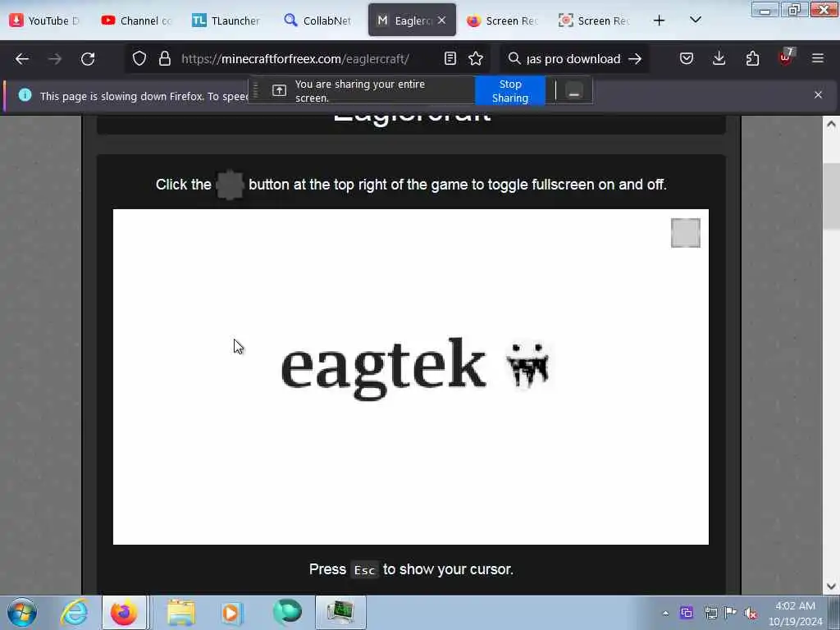Image resolution: width=840 pixels, height=630 pixels.
Task: Dismiss the slowing down Firefox notification
Action: click(x=818, y=95)
